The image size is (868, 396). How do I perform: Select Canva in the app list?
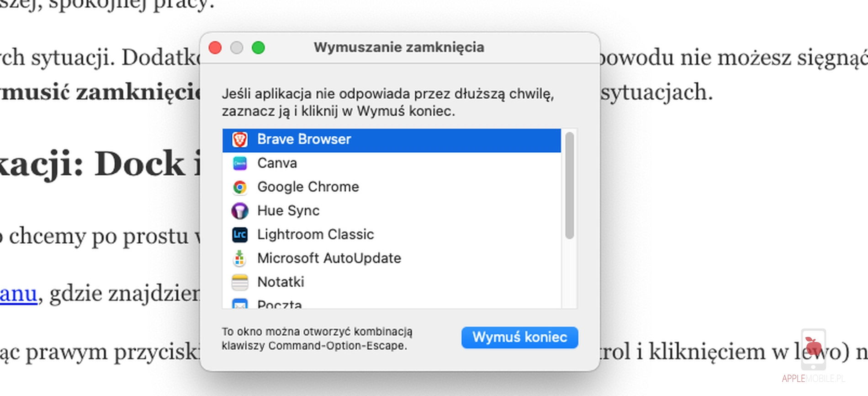pos(277,163)
